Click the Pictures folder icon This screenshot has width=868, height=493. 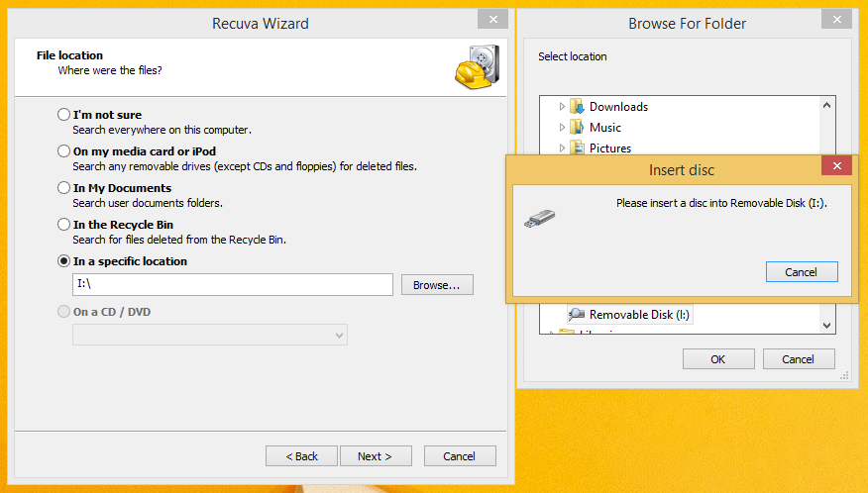[x=577, y=148]
